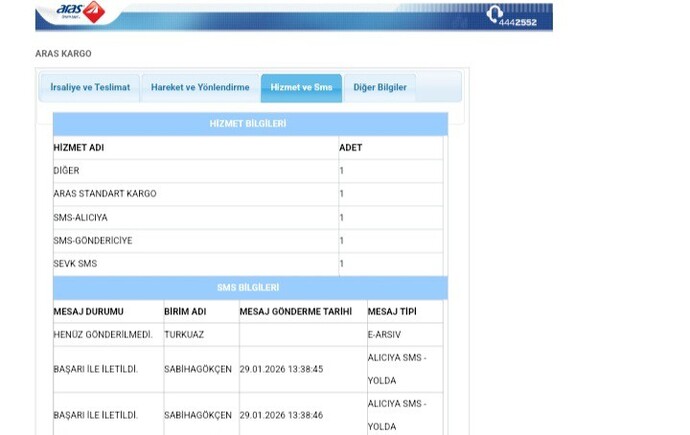Click the ARAS KARGO page title

(63, 54)
